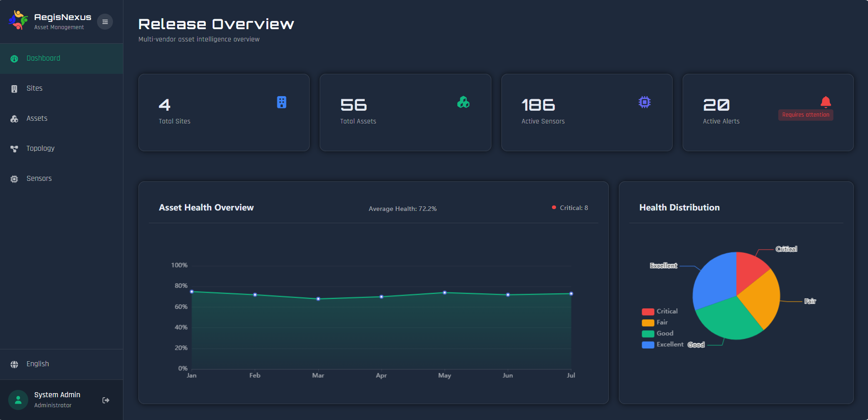
Task: Collapse the sidebar with the menu toggle
Action: (x=105, y=22)
